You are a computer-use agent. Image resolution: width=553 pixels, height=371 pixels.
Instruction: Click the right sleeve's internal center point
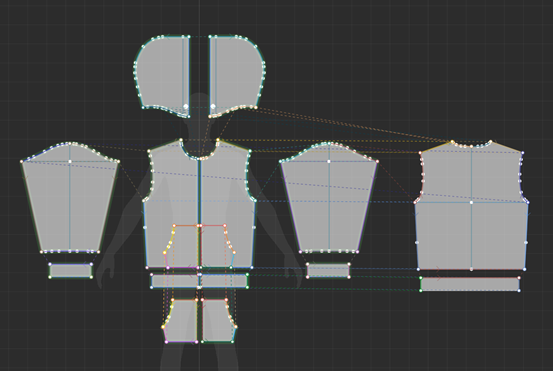[x=329, y=162]
